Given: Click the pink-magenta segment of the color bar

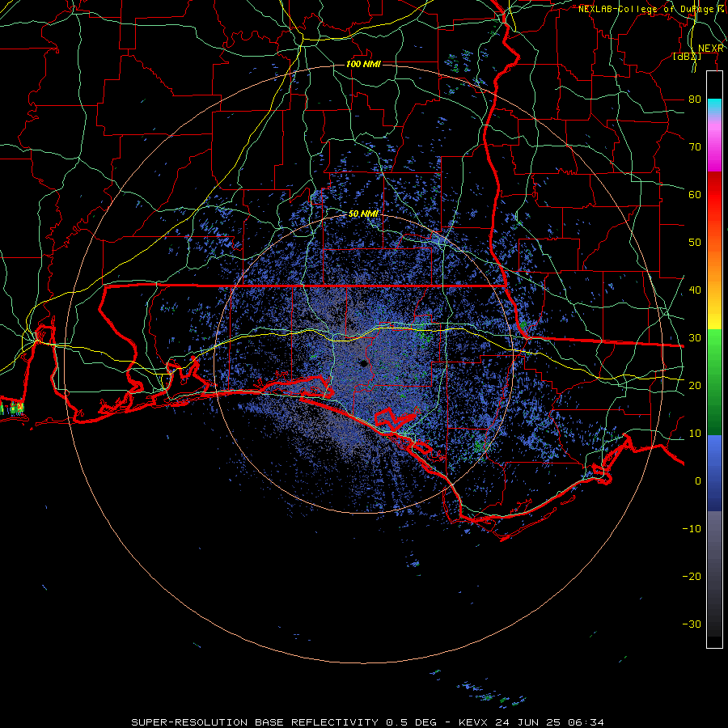Looking at the screenshot, I should (x=714, y=144).
